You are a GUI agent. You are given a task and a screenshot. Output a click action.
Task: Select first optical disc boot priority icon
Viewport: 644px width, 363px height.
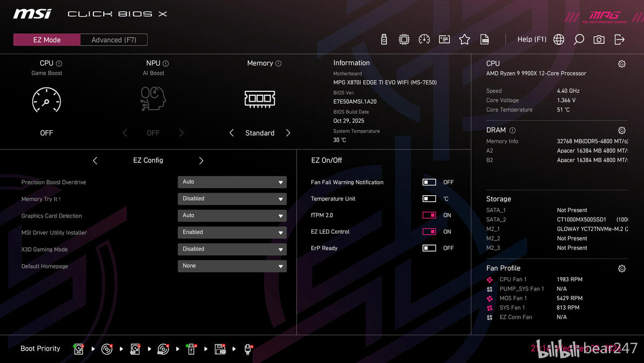(107, 349)
